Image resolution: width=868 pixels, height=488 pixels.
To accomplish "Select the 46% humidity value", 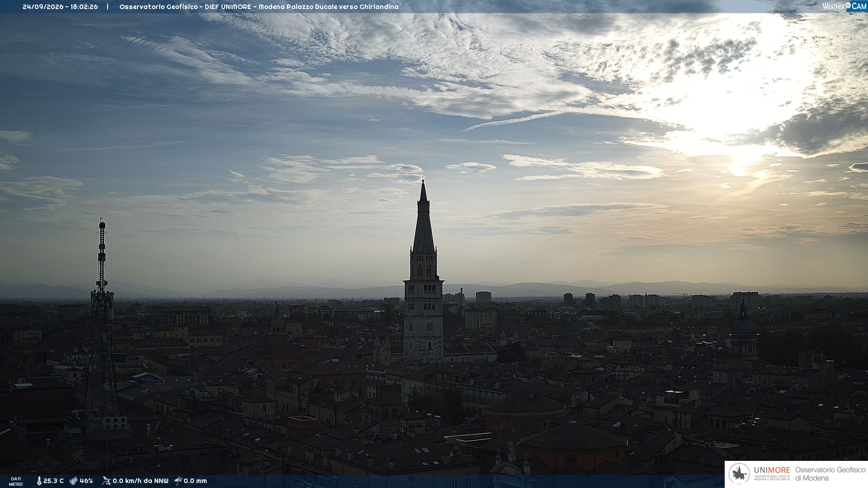I will [x=86, y=481].
